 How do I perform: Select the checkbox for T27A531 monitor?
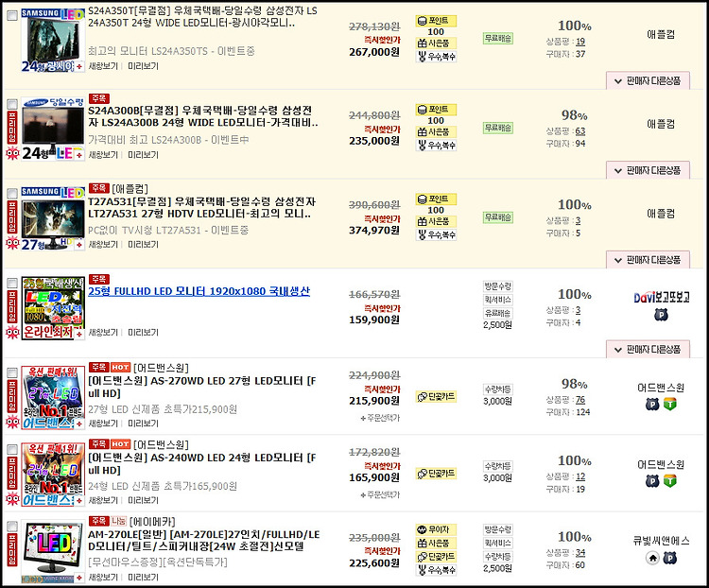12,194
